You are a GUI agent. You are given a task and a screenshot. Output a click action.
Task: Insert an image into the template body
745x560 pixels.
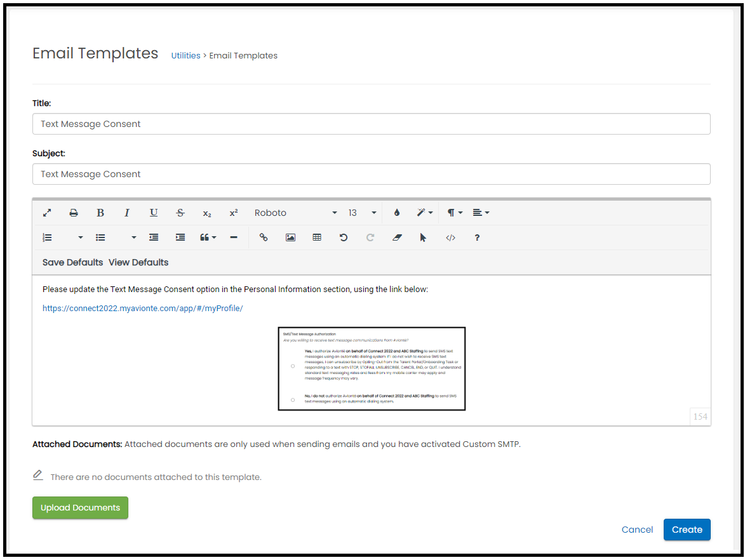click(290, 237)
